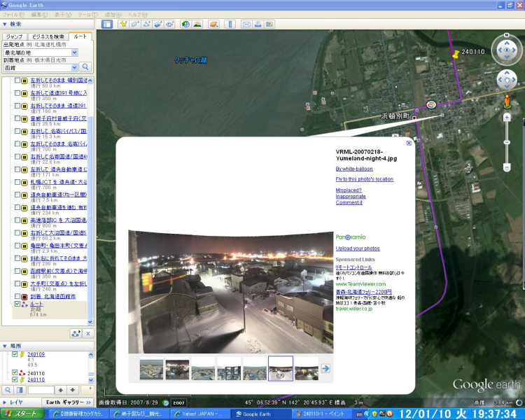525x420 pixels.
Task: Show the ruler measuring tool
Action: [230, 24]
